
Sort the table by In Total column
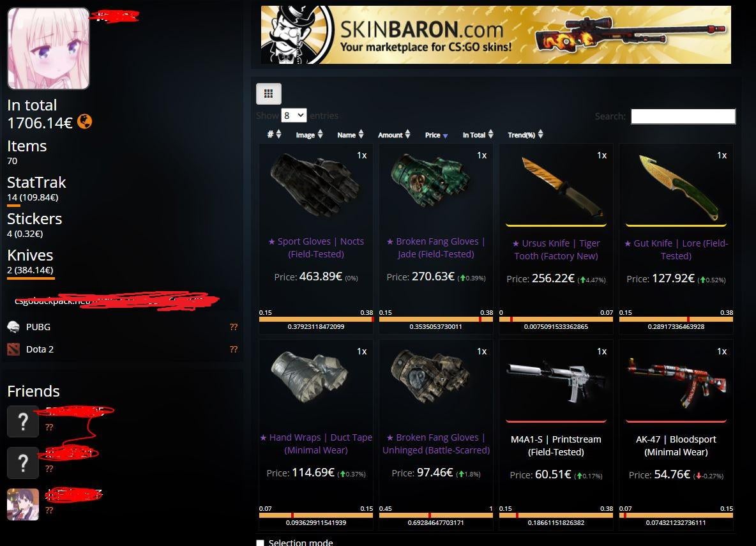[x=478, y=135]
